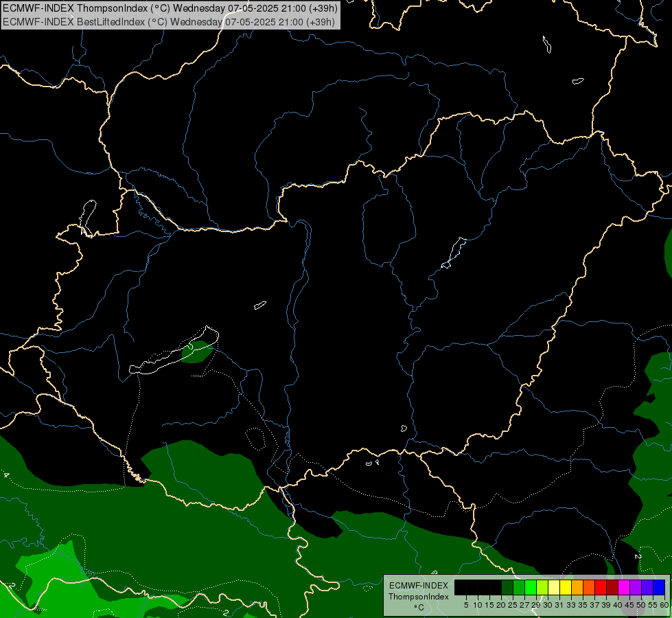Viewport: 672px width, 618px height.
Task: Pick the bright yellow 31–33 legend swatch
Action: pyautogui.click(x=566, y=587)
